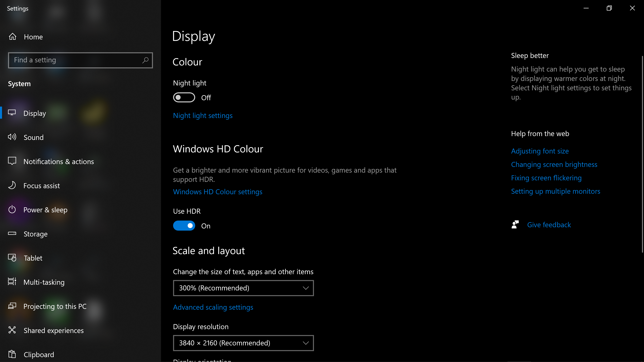Click the Power & sleep icon
Screen dimensions: 644x362
[12, 210]
